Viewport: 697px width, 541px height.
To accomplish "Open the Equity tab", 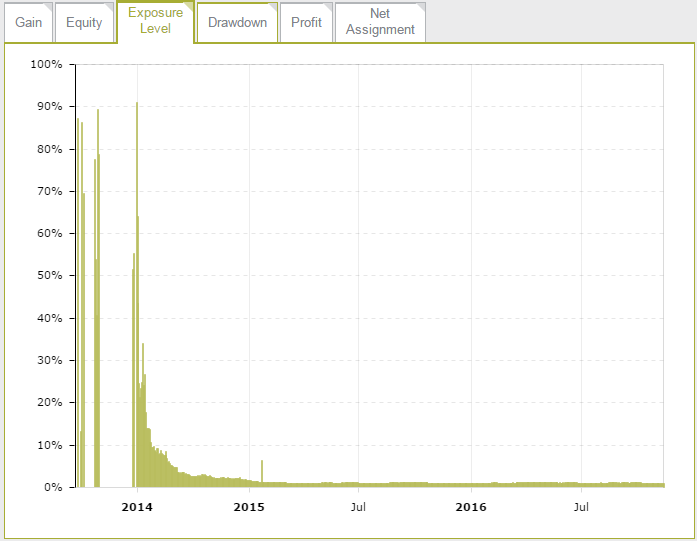I will [84, 23].
